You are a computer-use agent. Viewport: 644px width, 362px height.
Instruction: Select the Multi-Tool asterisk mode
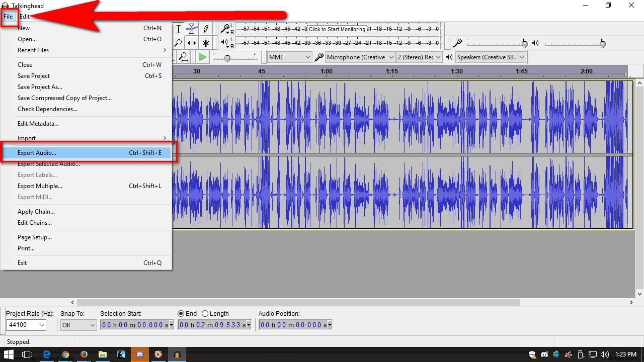[x=205, y=43]
